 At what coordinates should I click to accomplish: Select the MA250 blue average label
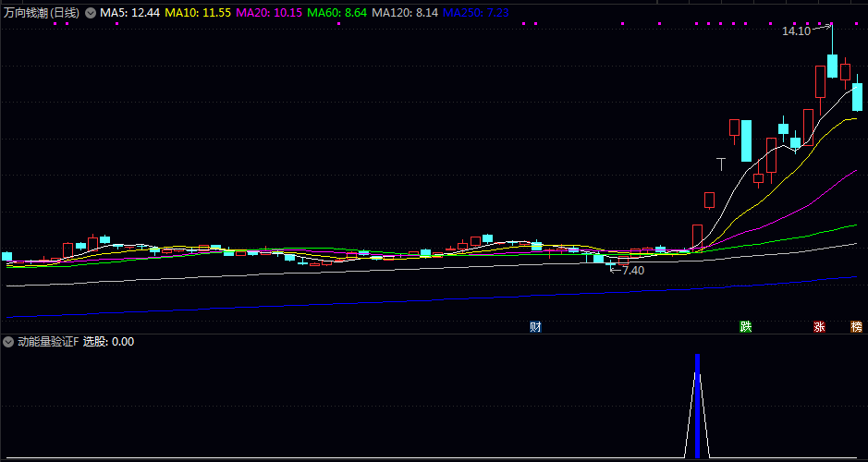pos(475,14)
